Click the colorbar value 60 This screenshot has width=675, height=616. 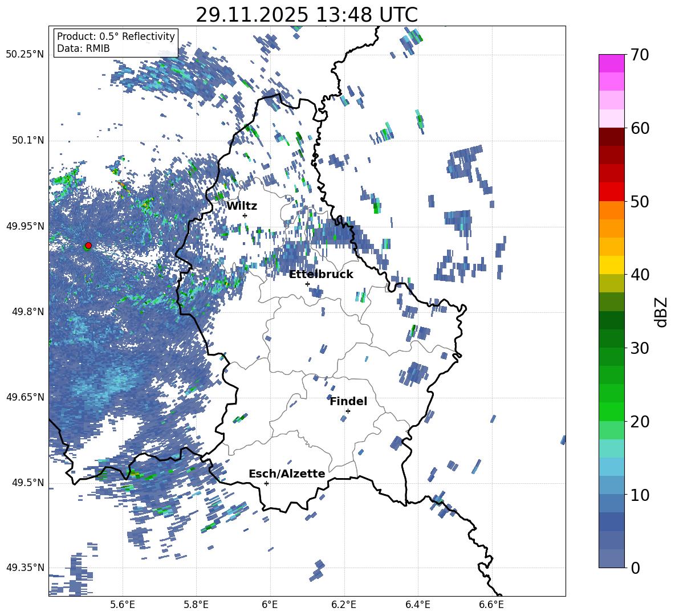[640, 128]
